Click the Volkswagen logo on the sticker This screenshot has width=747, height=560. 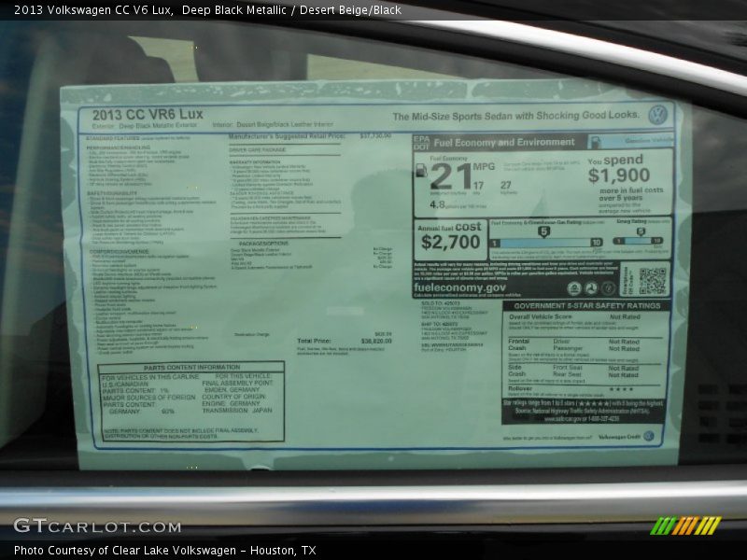point(657,115)
